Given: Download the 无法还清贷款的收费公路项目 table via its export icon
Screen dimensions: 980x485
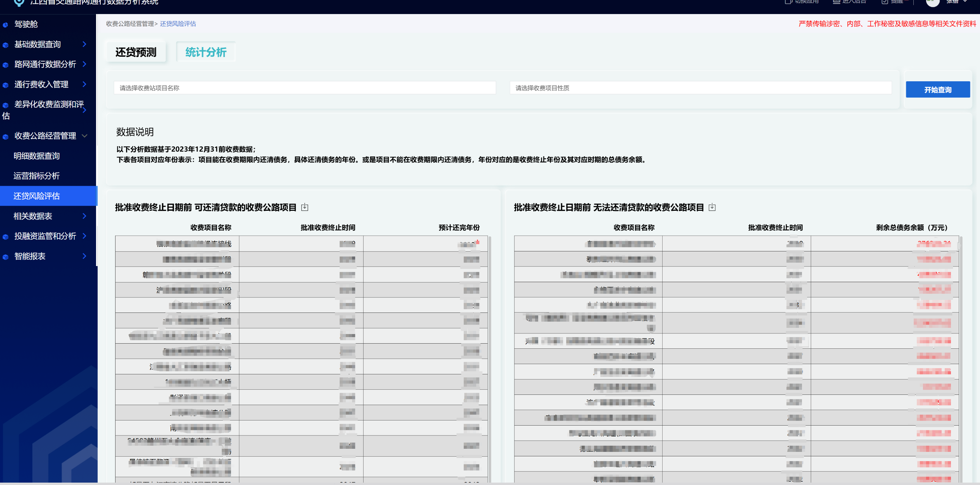Looking at the screenshot, I should (x=712, y=207).
